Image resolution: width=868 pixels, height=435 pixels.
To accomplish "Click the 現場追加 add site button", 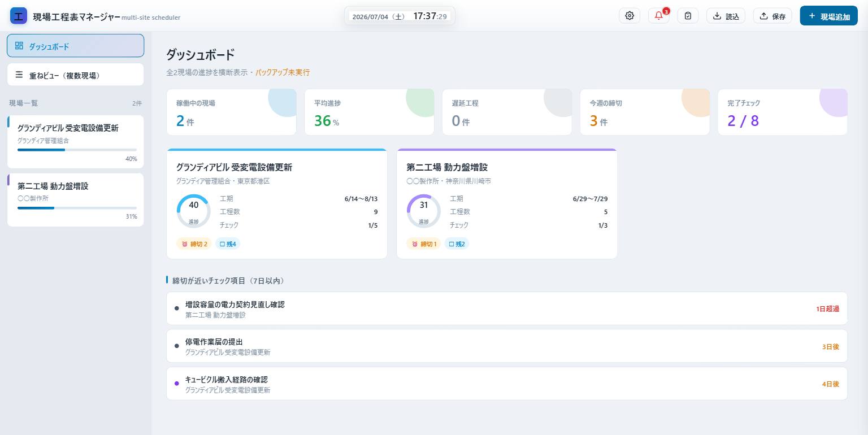I will click(x=829, y=16).
